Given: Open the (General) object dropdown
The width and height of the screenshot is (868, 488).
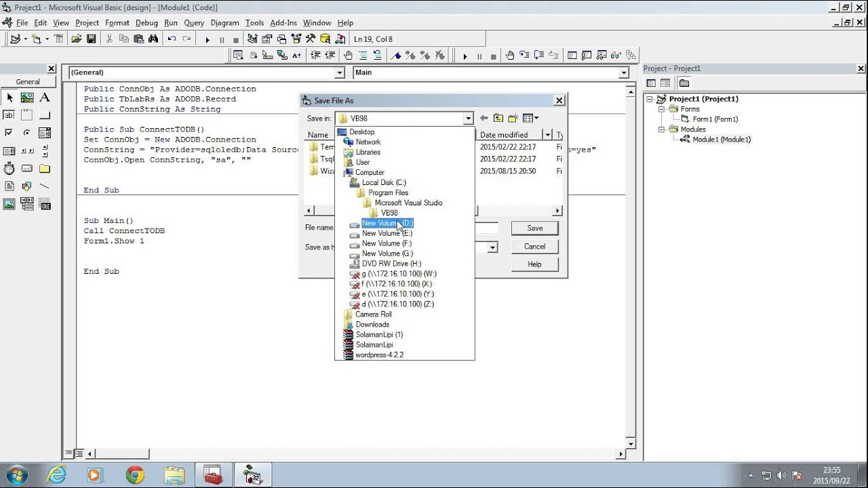Looking at the screenshot, I should 340,73.
